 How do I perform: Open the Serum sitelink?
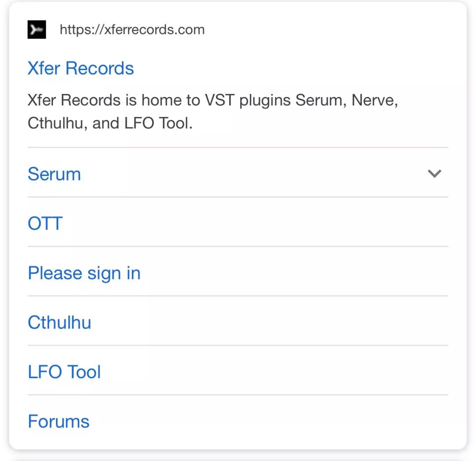pyautogui.click(x=54, y=174)
